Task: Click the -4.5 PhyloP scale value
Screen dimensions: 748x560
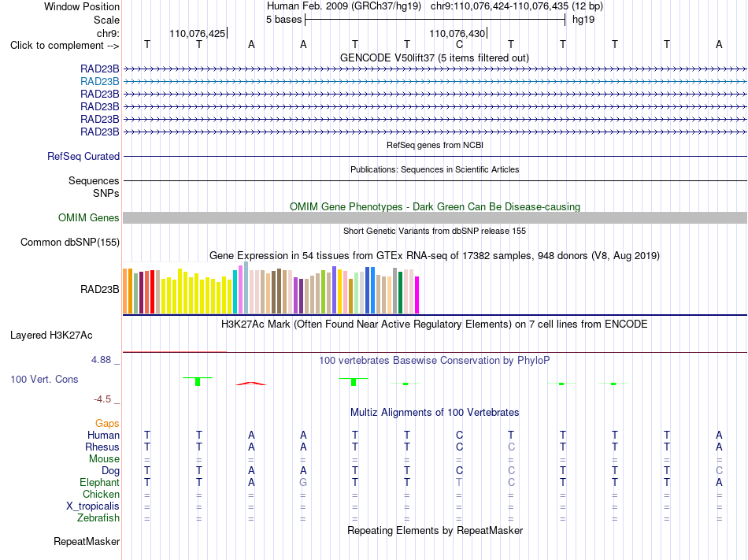Action: coord(102,399)
